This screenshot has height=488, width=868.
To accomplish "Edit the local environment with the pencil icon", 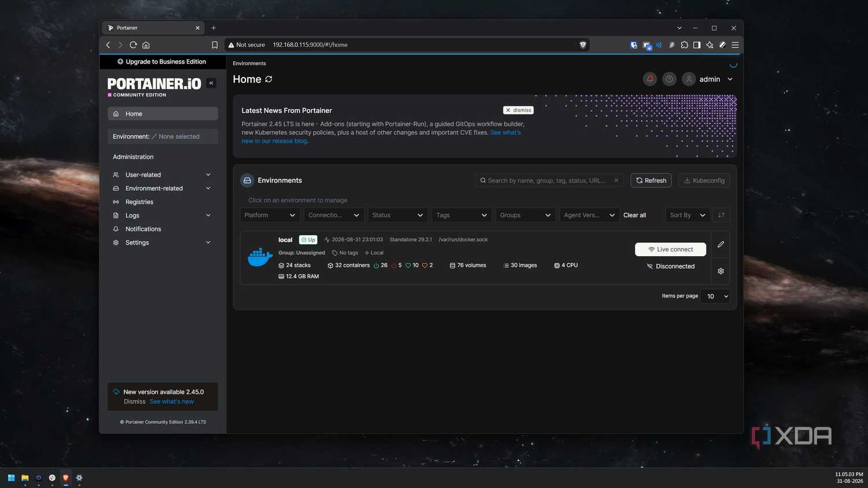I will pos(720,245).
